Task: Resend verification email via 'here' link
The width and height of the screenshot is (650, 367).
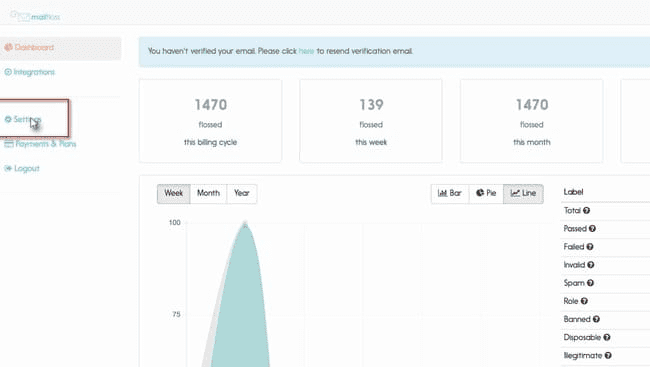Action: click(306, 51)
